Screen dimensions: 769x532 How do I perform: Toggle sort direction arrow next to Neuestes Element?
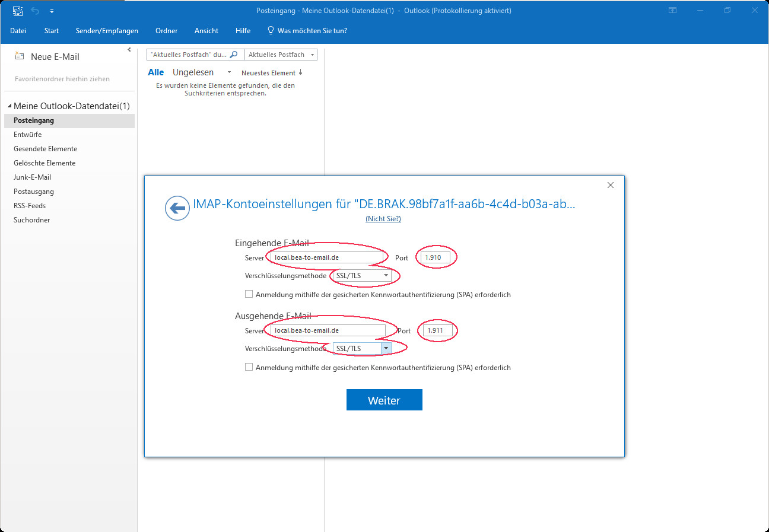point(300,72)
